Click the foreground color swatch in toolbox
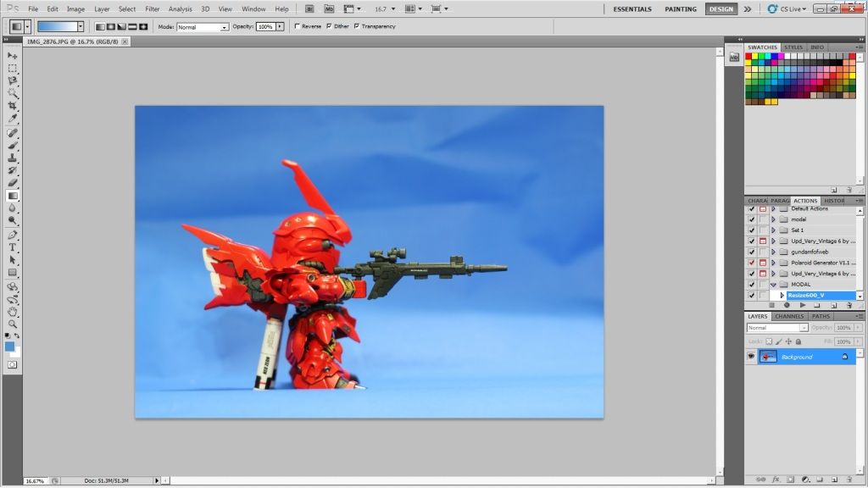Viewport: 868px width, 488px height. pyautogui.click(x=9, y=347)
